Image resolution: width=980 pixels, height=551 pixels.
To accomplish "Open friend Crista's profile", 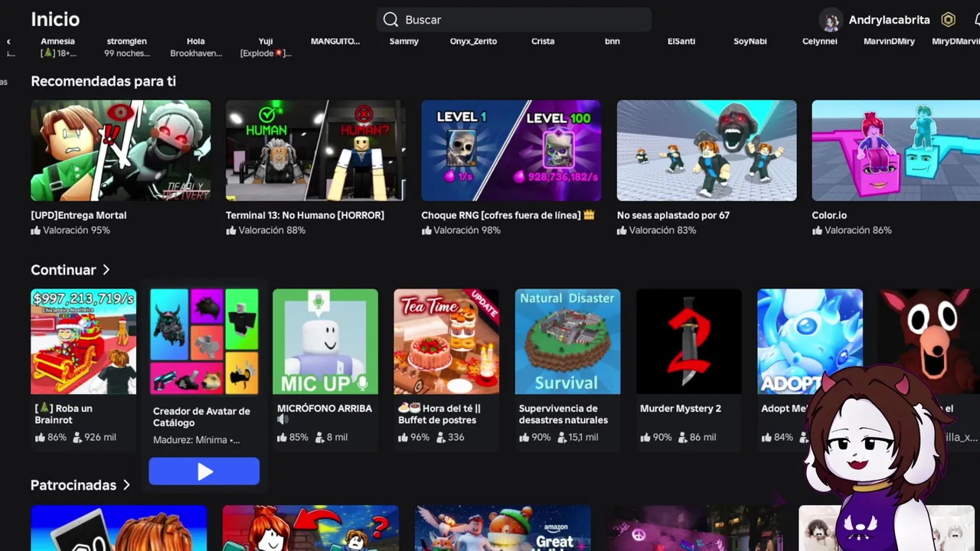I will (543, 41).
